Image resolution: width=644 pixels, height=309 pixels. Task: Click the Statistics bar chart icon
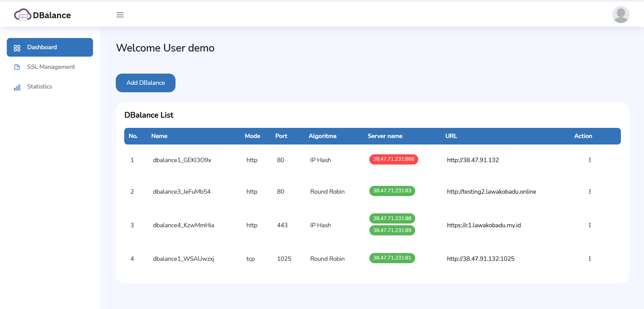[17, 87]
